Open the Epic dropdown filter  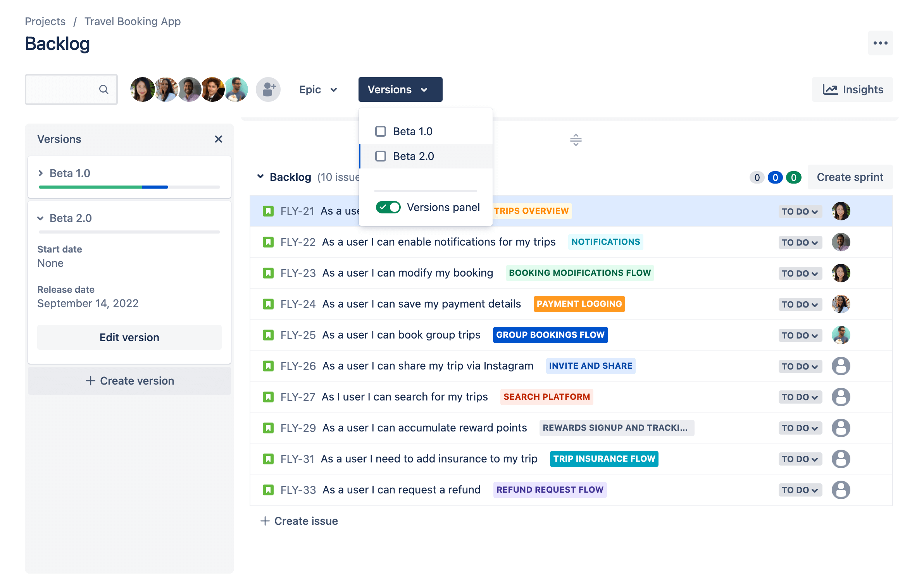[x=318, y=89]
